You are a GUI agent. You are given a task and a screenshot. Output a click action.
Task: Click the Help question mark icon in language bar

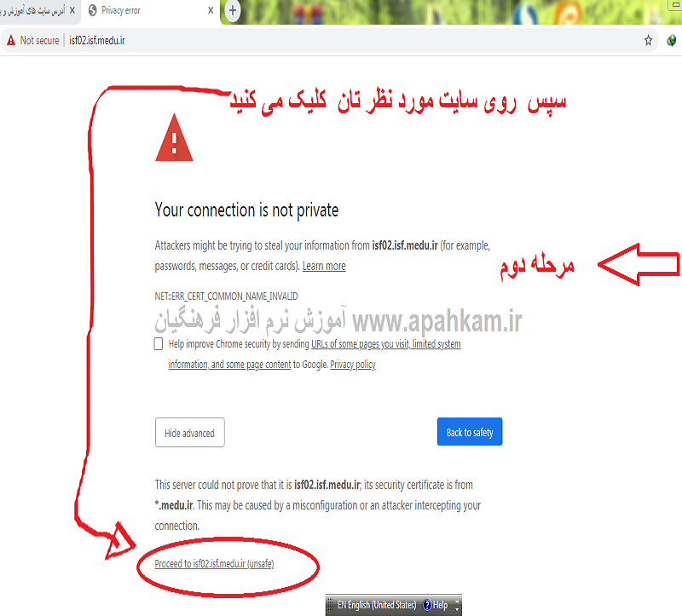pos(427,605)
